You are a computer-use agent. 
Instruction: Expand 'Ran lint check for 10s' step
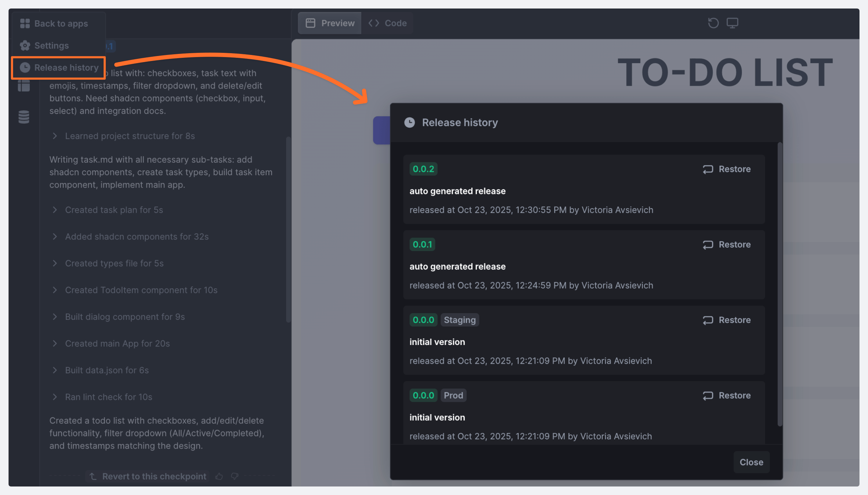click(x=55, y=397)
